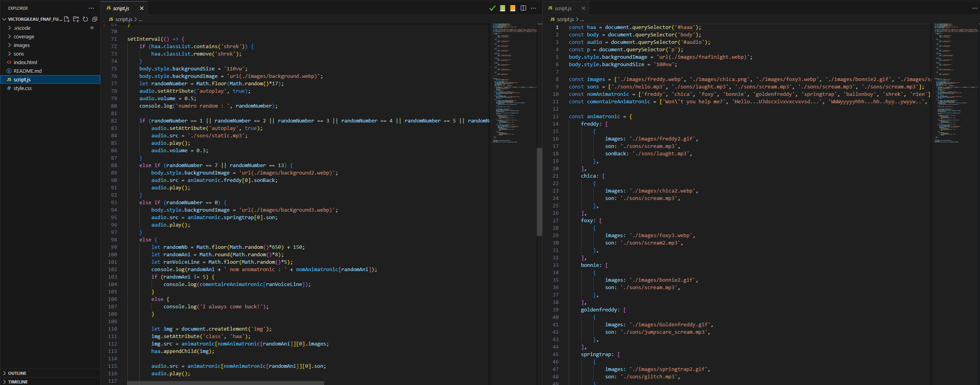980x385 pixels.
Task: Click 'const haa' on line 1 right
Action: (583, 27)
